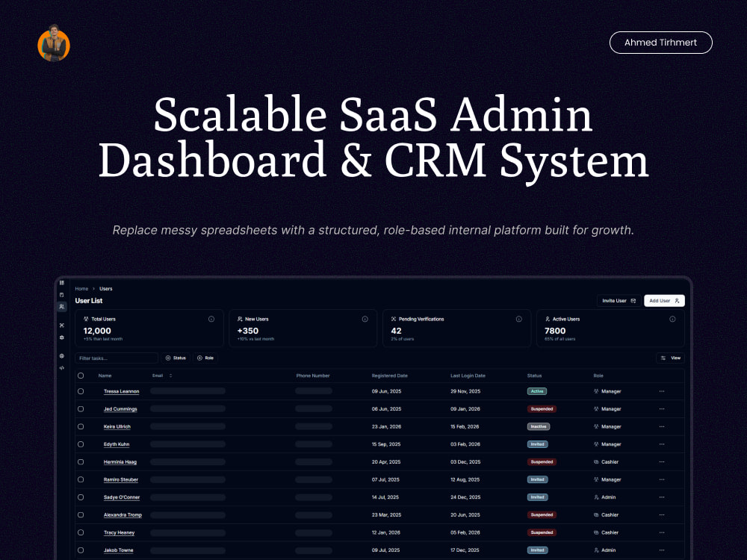The width and height of the screenshot is (747, 560).
Task: Show info for Total Users card
Action: pyautogui.click(x=211, y=319)
